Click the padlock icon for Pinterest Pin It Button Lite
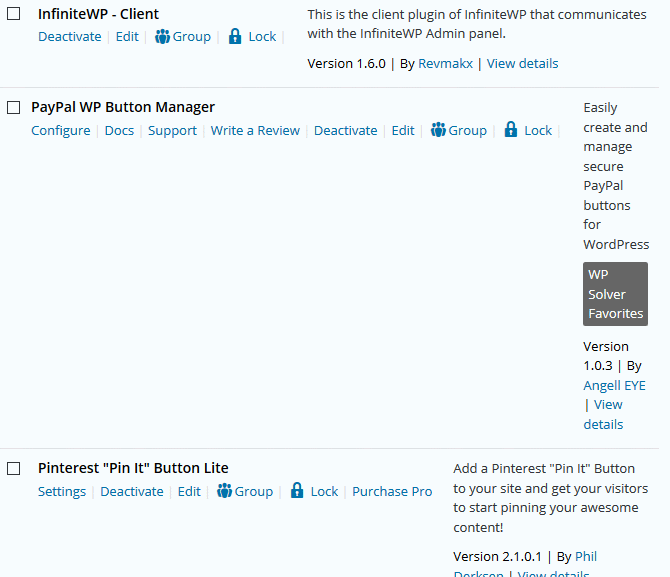Image resolution: width=670 pixels, height=577 pixels. pyautogui.click(x=297, y=491)
